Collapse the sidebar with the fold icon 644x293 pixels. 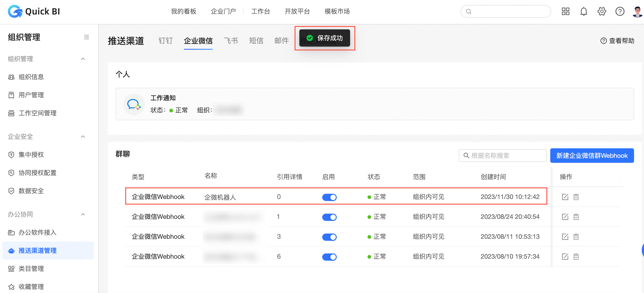[87, 37]
